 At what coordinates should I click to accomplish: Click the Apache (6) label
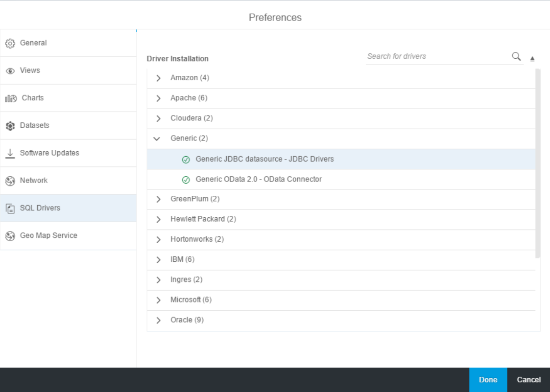click(x=189, y=98)
